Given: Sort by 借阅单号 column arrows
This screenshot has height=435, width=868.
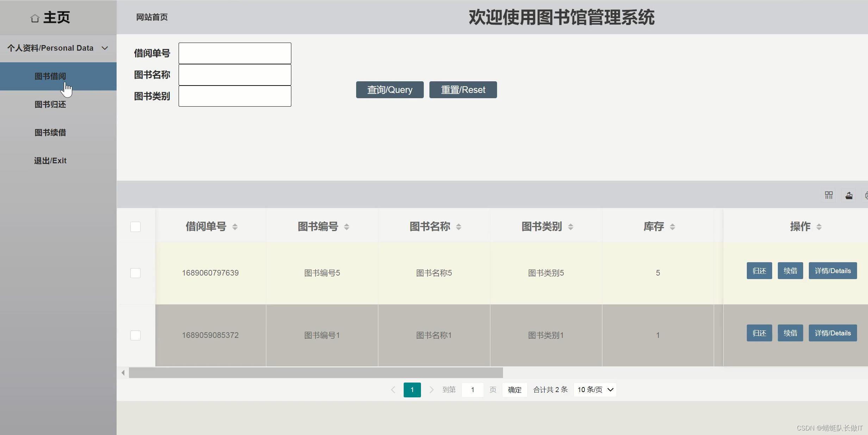Looking at the screenshot, I should (235, 227).
